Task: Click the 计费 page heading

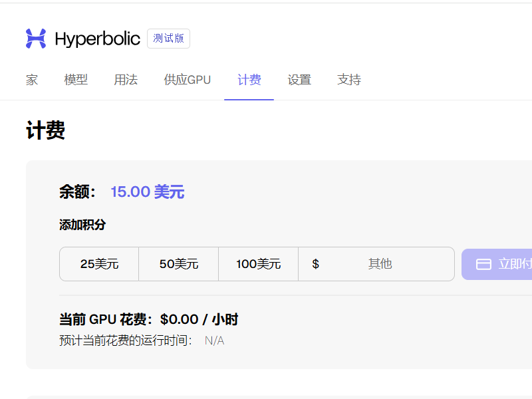Action: (45, 130)
